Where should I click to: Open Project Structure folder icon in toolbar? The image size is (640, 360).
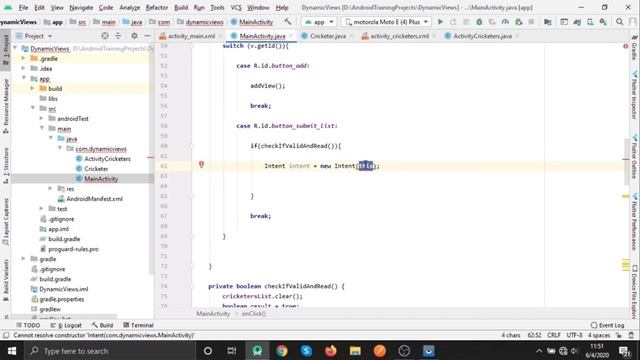coord(548,22)
